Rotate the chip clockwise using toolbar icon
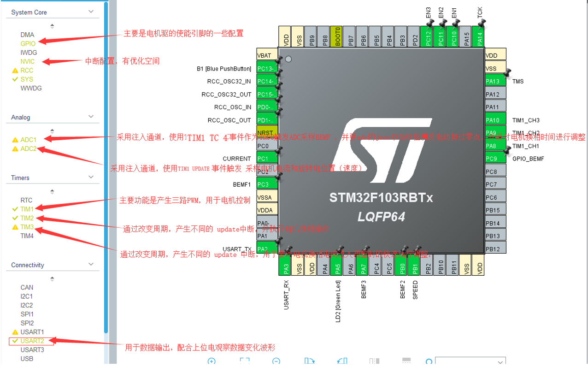This screenshot has width=588, height=367. click(x=310, y=361)
